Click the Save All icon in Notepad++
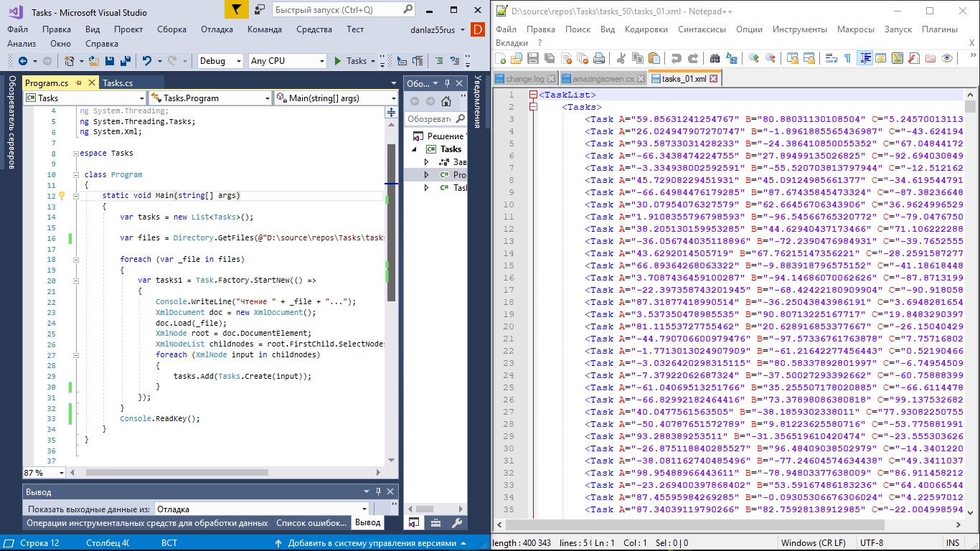This screenshot has height=551, width=980. coord(550,59)
